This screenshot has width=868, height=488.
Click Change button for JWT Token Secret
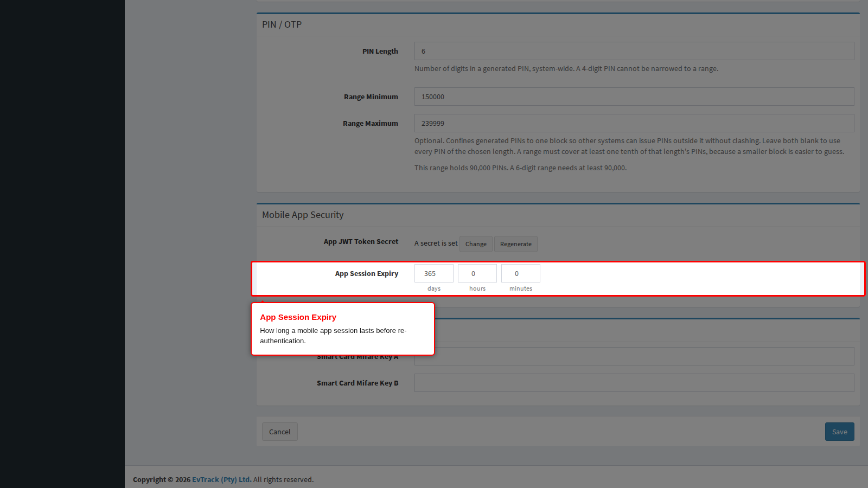tap(476, 244)
